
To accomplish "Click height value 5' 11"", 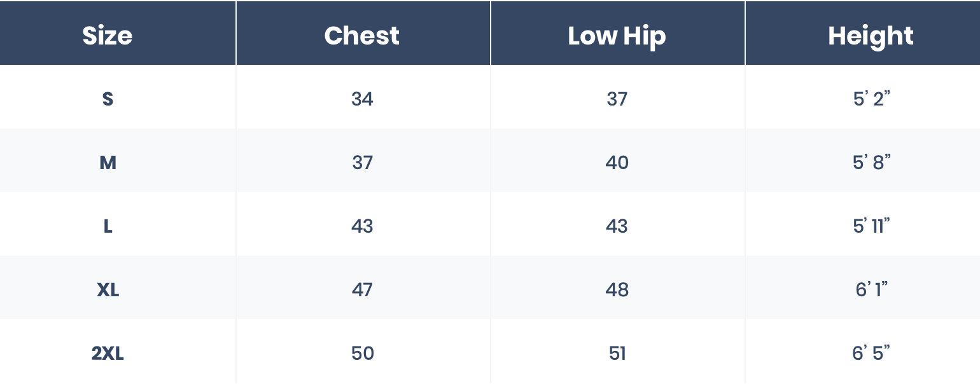I will (871, 226).
